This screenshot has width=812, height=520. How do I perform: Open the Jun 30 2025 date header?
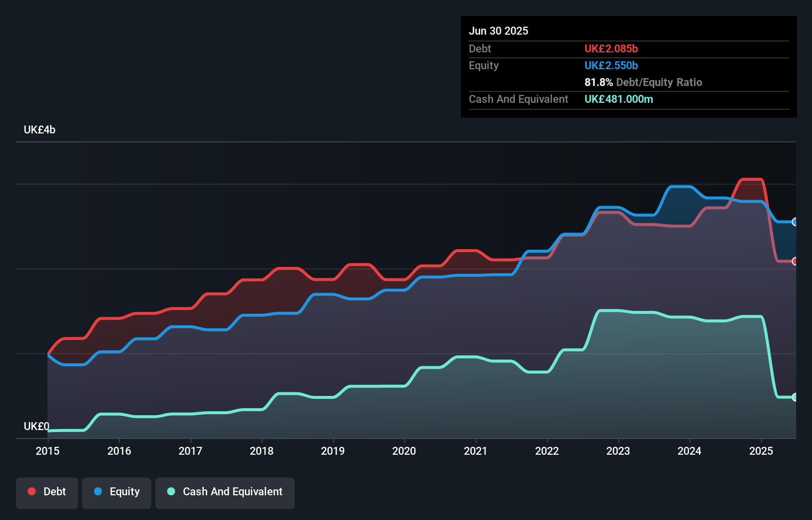(498, 31)
